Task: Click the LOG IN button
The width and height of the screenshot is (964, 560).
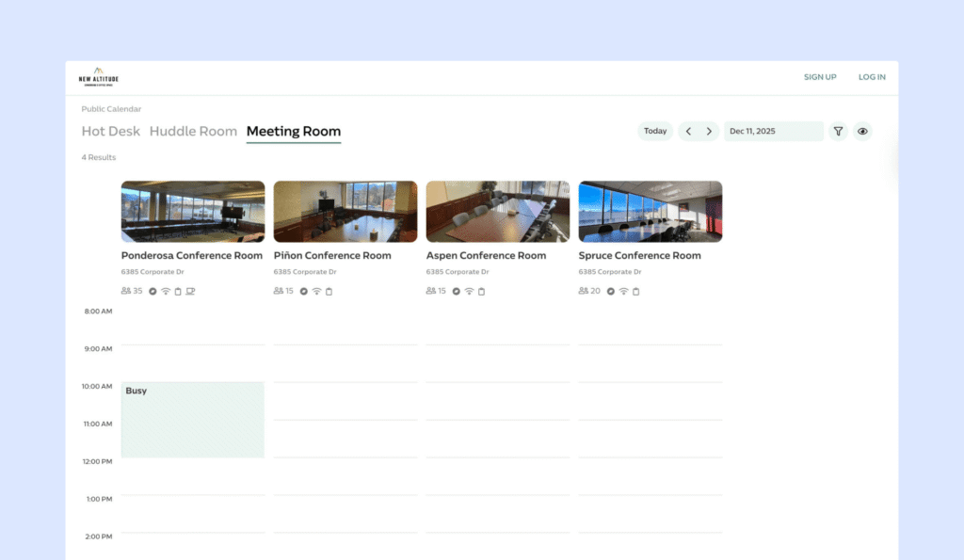Action: coord(872,76)
